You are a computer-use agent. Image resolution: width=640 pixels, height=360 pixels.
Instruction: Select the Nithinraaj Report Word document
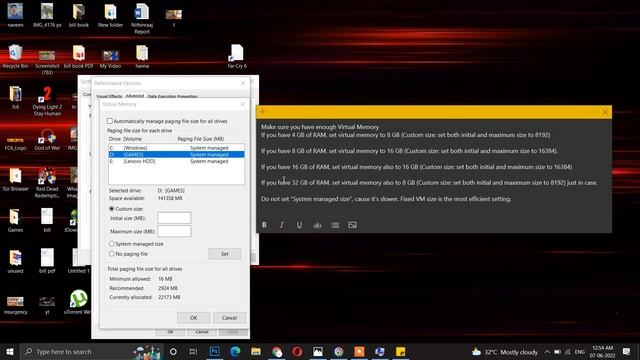[142, 19]
